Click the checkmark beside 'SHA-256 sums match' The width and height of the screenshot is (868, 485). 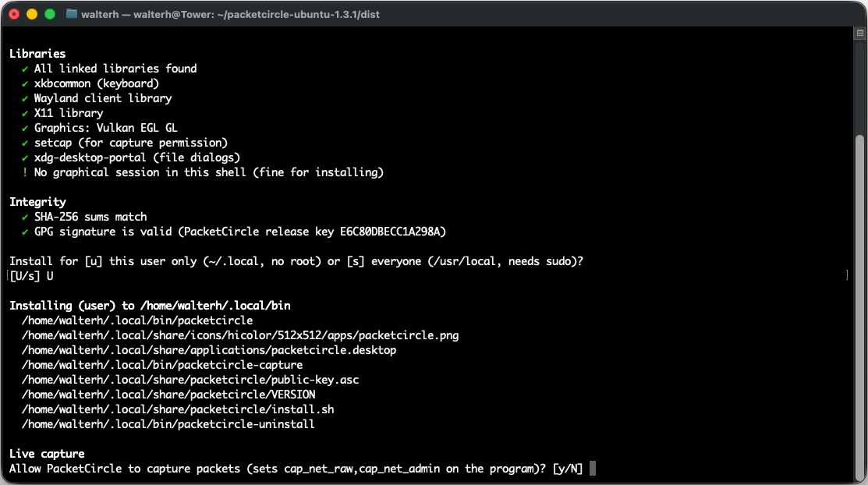(24, 217)
